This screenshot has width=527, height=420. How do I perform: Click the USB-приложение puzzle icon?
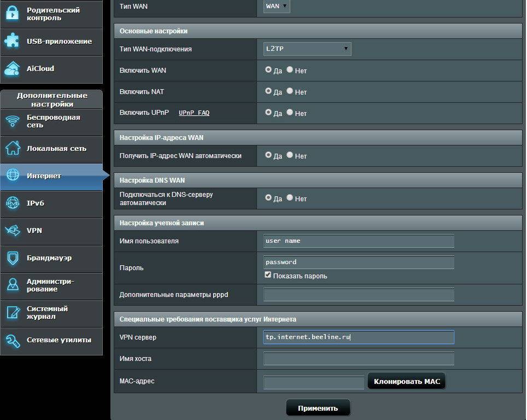12,42
